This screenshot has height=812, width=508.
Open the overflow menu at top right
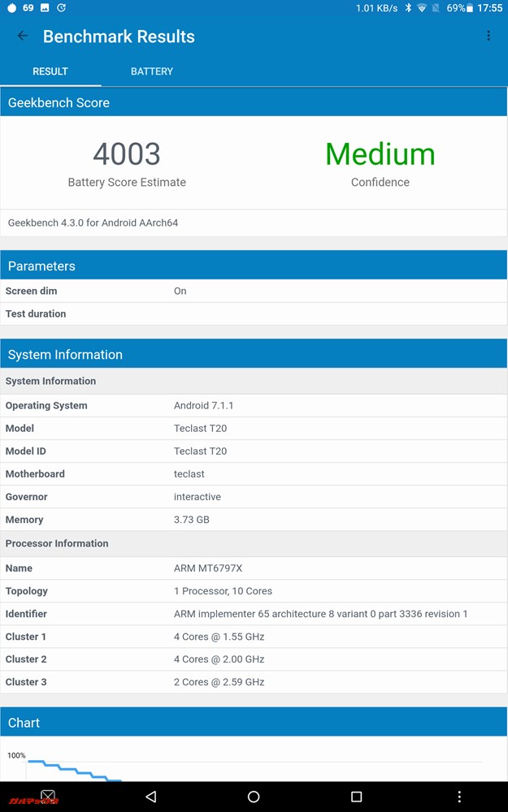(x=488, y=36)
